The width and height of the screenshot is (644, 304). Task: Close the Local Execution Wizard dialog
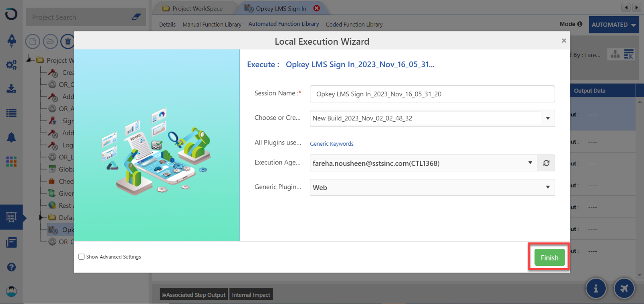tap(563, 40)
